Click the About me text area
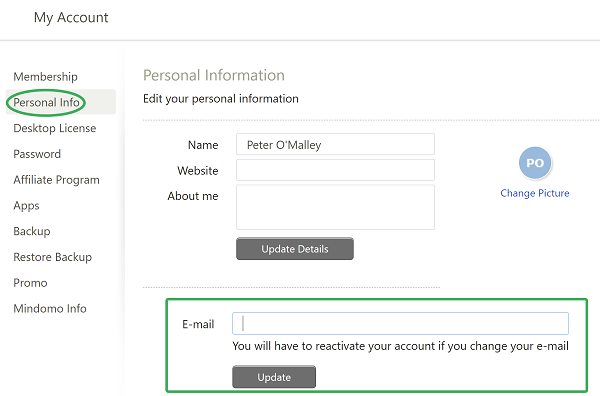 (x=335, y=207)
